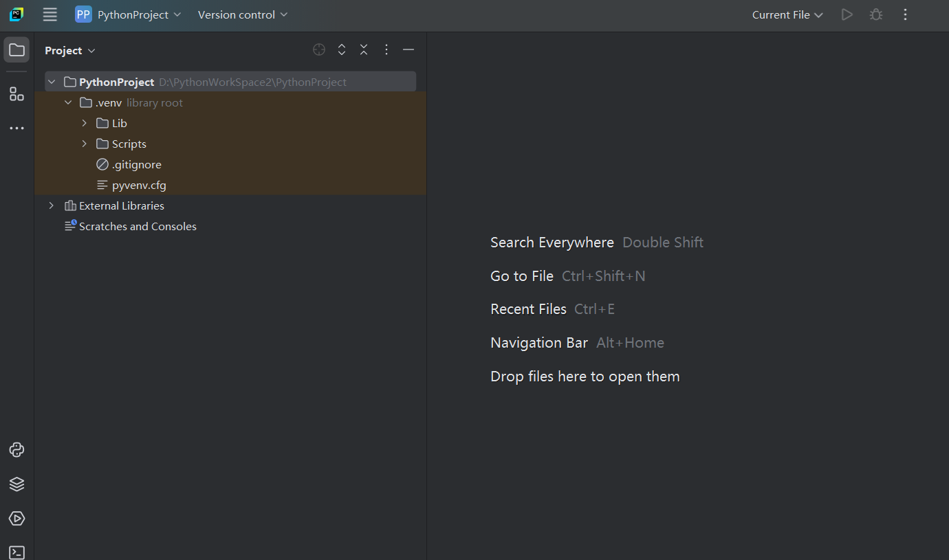Select the pyvenv.cfg file
Screen dimensions: 949x560
point(139,186)
